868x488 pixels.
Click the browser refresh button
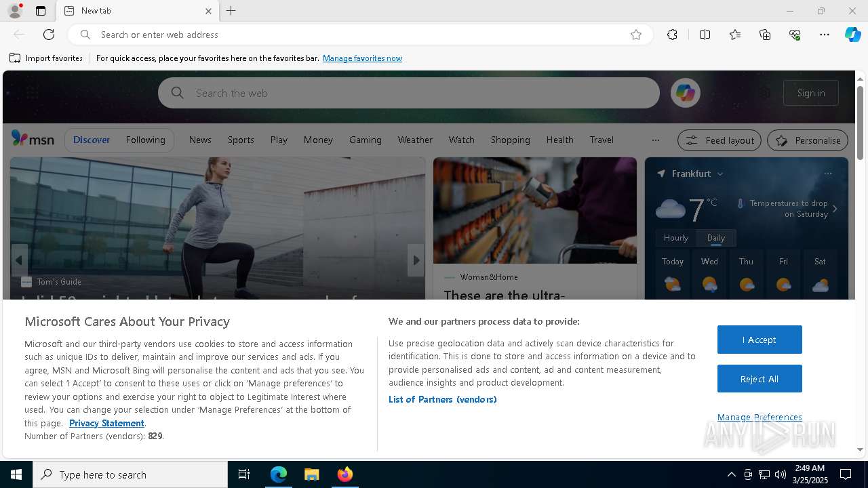coord(49,35)
